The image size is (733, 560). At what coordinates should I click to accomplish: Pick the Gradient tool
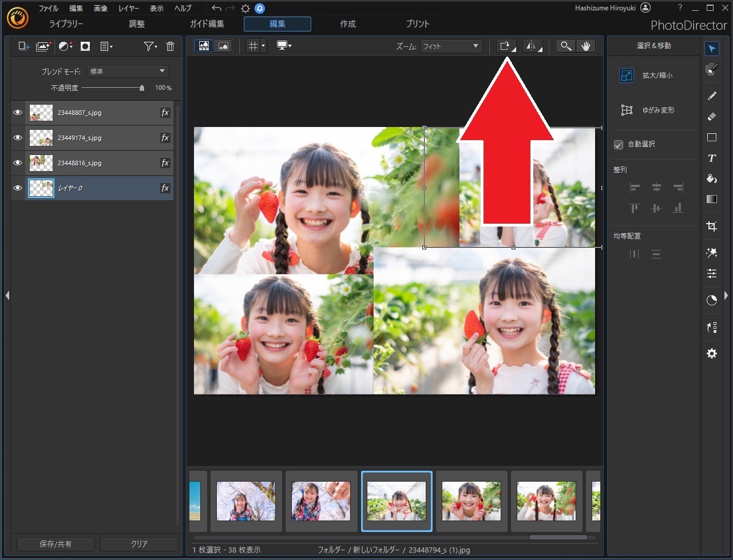click(x=711, y=200)
